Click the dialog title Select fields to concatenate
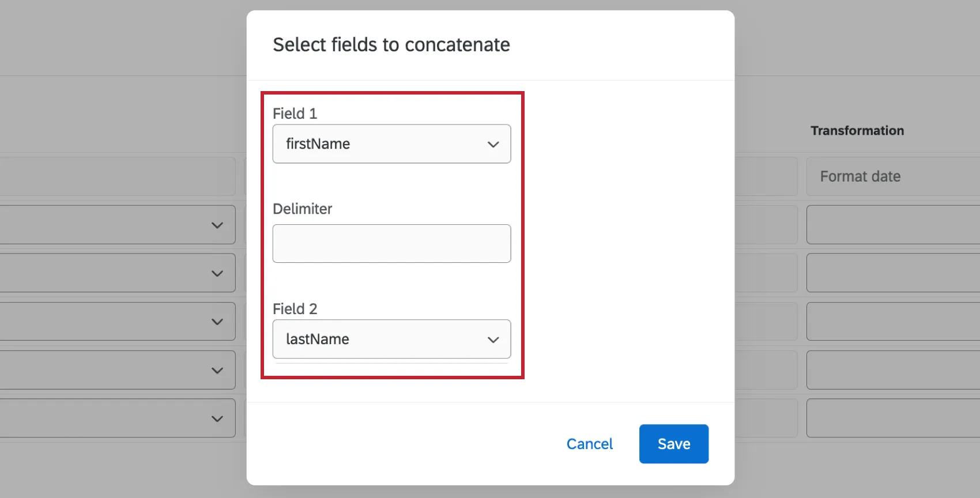The width and height of the screenshot is (980, 498). coord(391,44)
